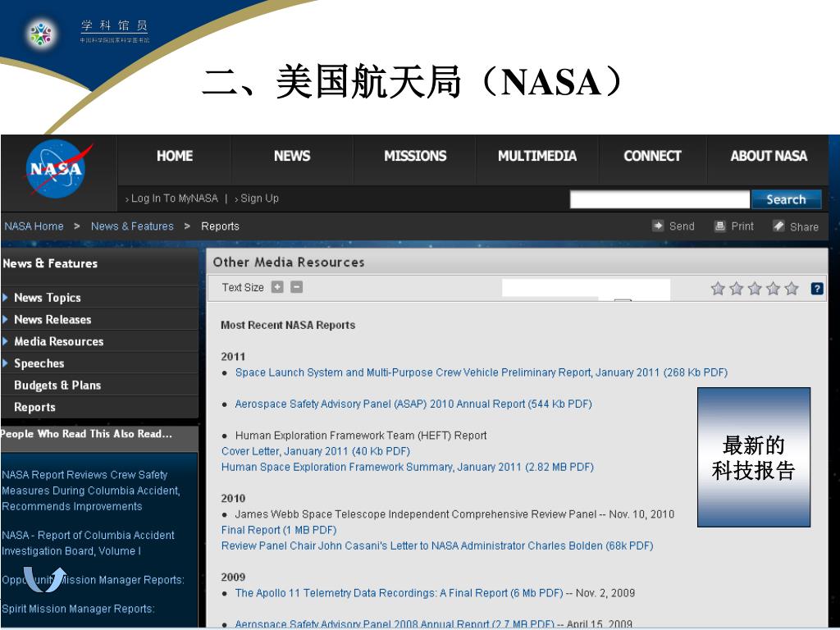Click the Print printer icon
840x630 pixels.
point(720,226)
